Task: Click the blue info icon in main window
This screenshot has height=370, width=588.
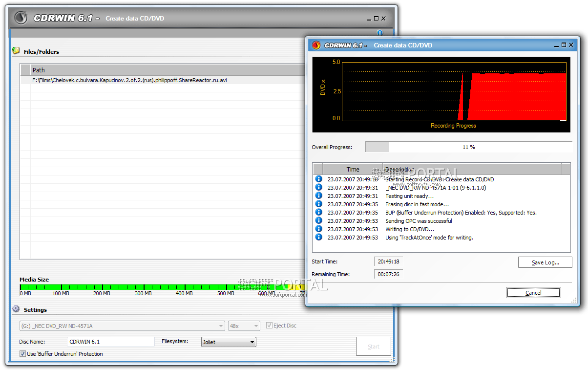Action: point(380,33)
